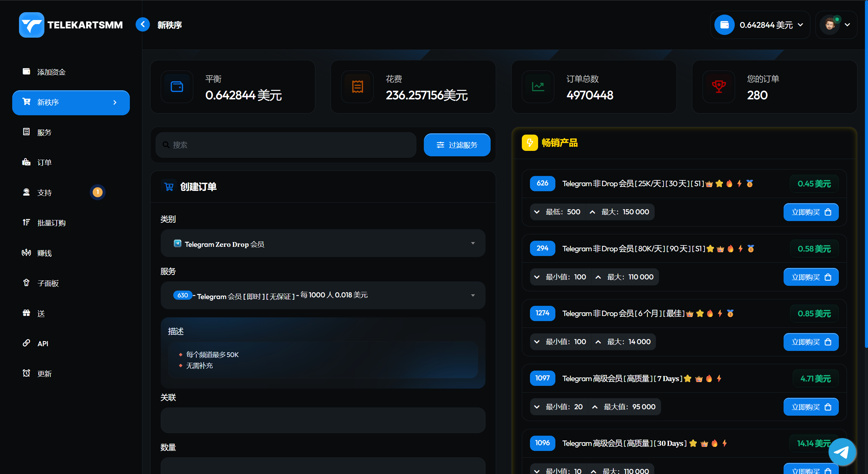Open API in the sidebar
Screen dimensions: 868x474
[71, 343]
